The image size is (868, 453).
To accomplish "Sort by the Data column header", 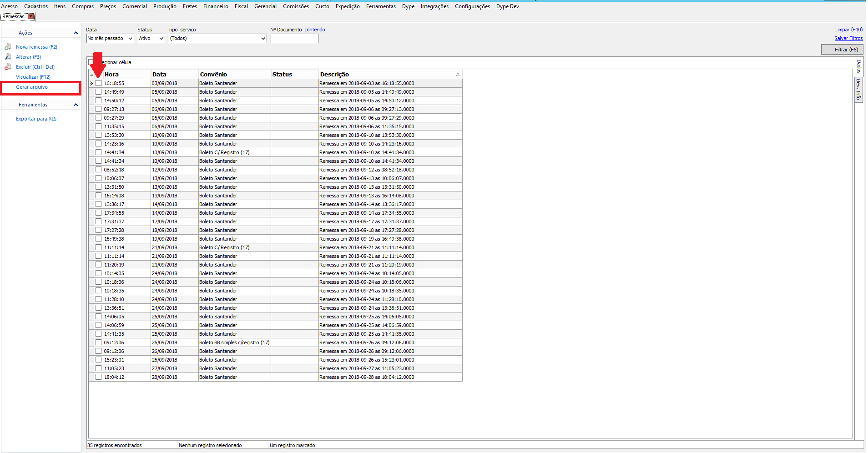I will (x=175, y=74).
